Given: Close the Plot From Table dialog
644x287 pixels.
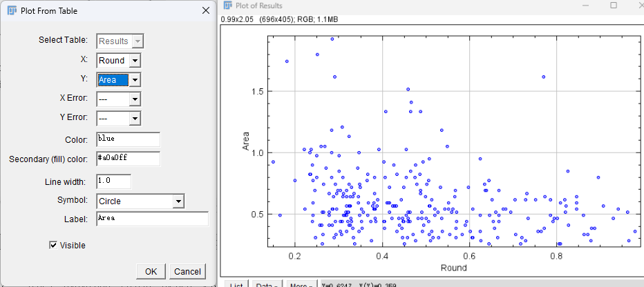Looking at the screenshot, I should click(206, 10).
